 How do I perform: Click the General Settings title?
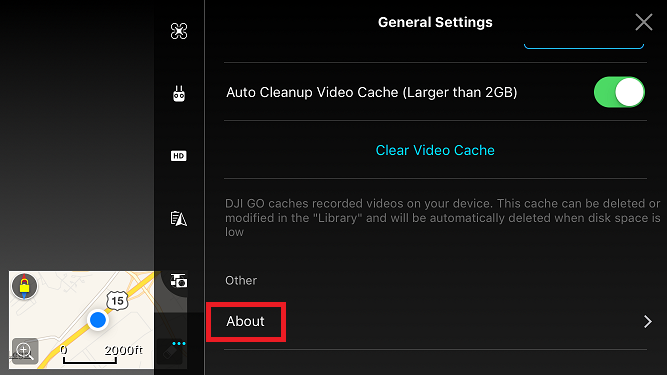point(435,22)
